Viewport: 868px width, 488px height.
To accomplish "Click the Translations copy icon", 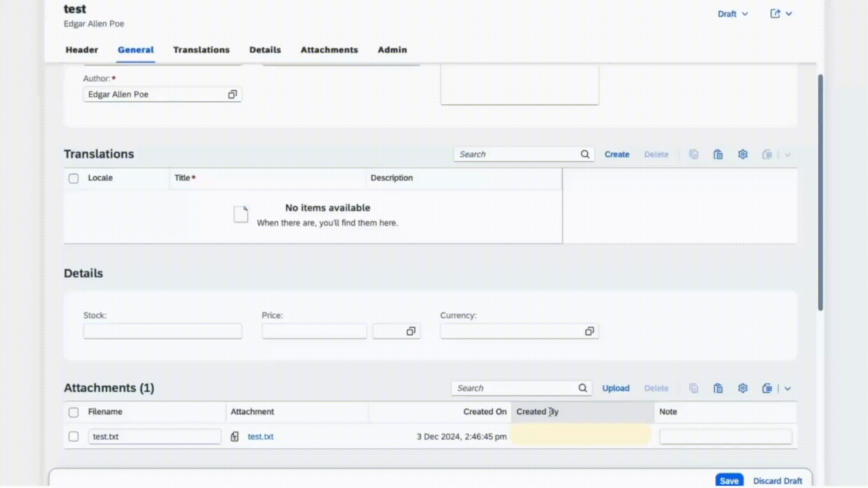I will point(693,155).
